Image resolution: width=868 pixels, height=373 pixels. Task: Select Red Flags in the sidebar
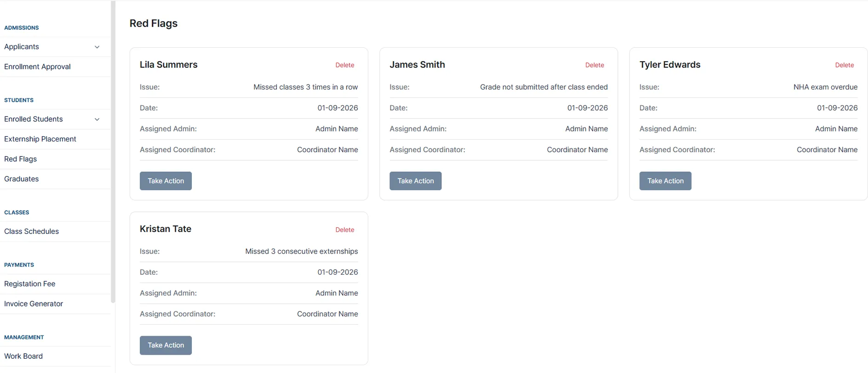(x=20, y=159)
